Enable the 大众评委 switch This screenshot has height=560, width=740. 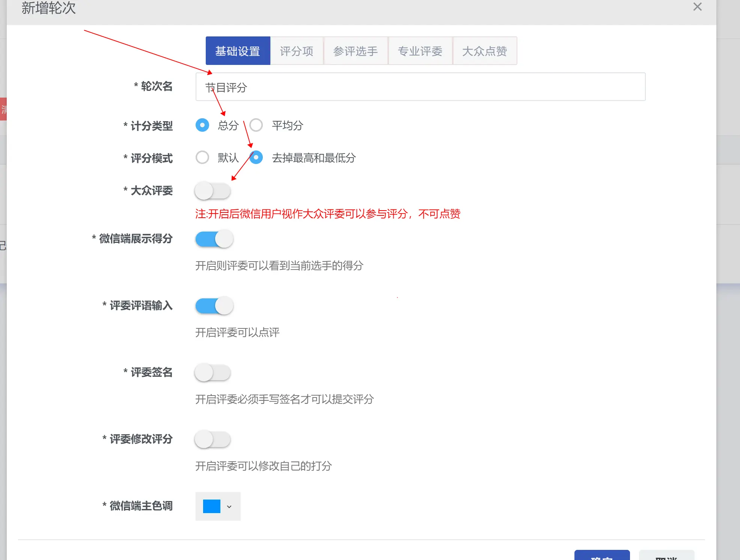point(213,191)
